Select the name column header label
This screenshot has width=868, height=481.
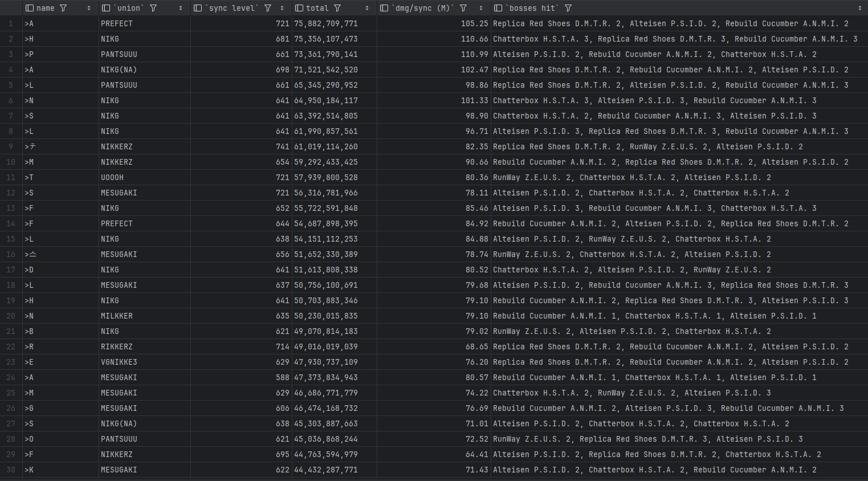(46, 8)
